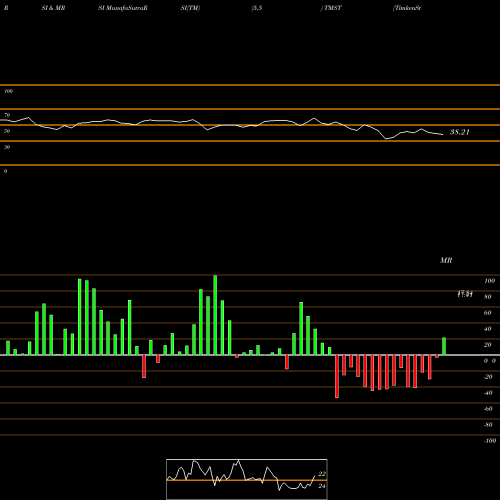
Task: Click the '(5,5' parameter text
Action: pos(257,8)
